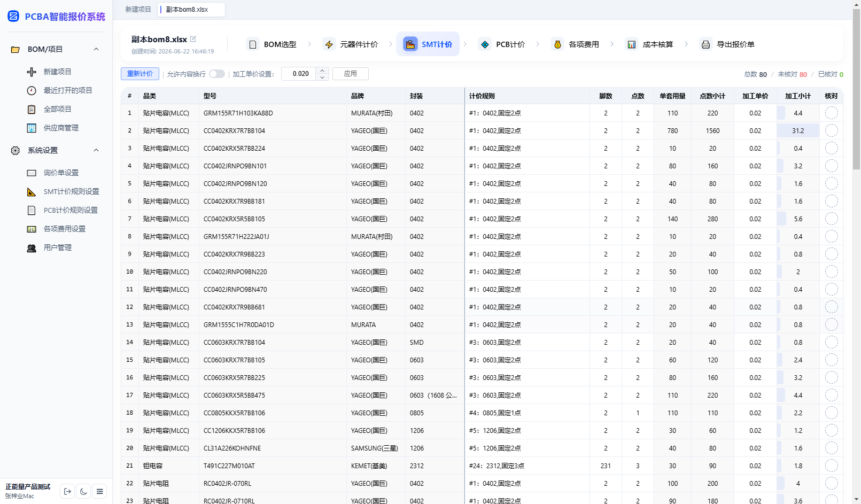Collapse the 系统设置 menu chevron

coord(96,150)
